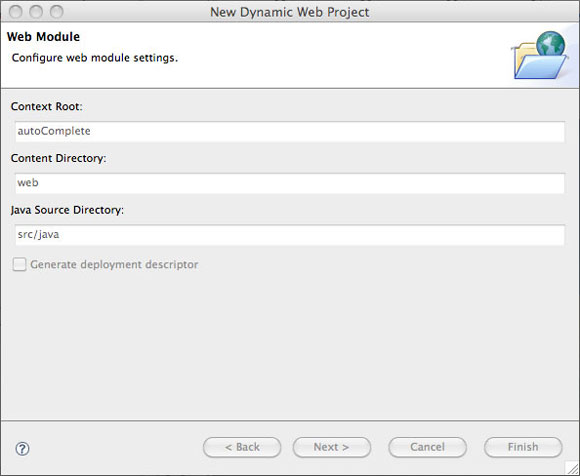Click the Generate deployment descriptor label text
The image size is (580, 476).
[114, 265]
